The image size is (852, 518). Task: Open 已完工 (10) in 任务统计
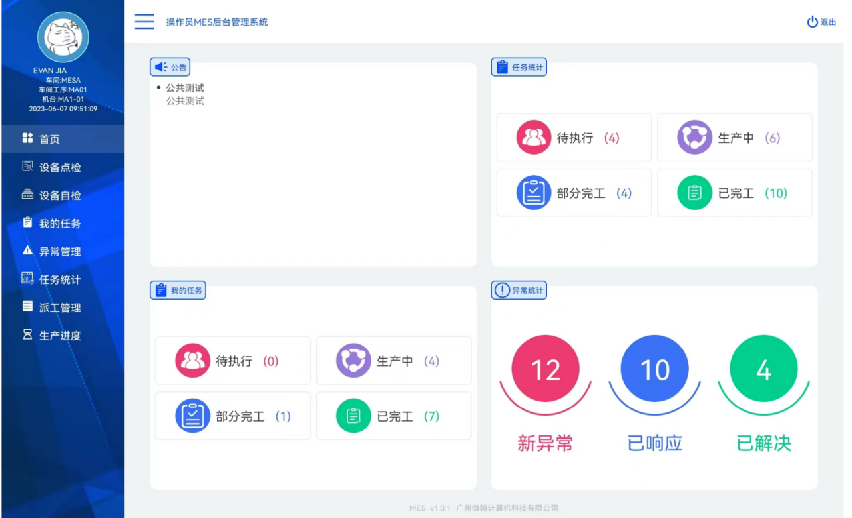click(735, 193)
